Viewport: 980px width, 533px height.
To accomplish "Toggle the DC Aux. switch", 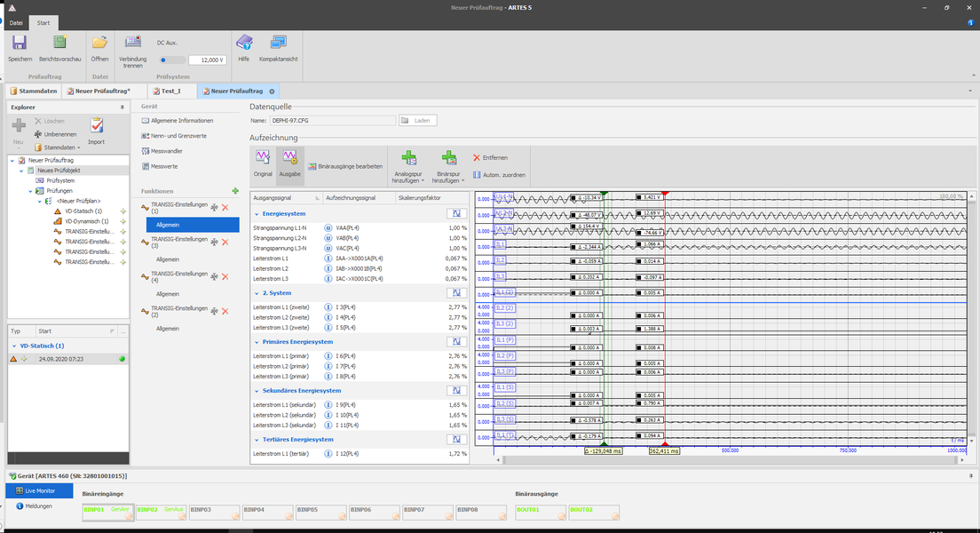I will [171, 60].
